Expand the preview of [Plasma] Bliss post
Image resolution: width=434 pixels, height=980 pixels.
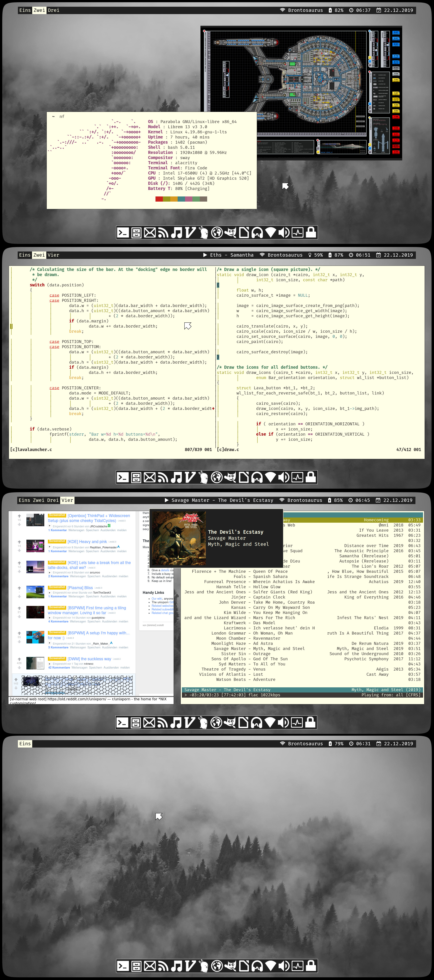coord(50,593)
